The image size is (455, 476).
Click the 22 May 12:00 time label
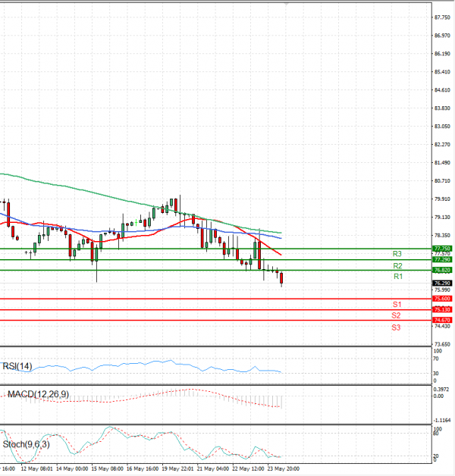click(x=248, y=469)
